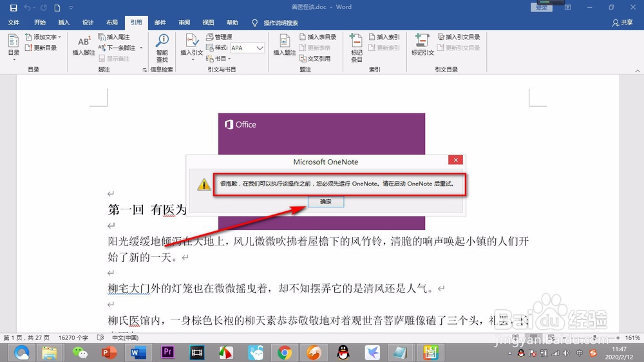Open Premiere Pro from the taskbar

(167, 352)
